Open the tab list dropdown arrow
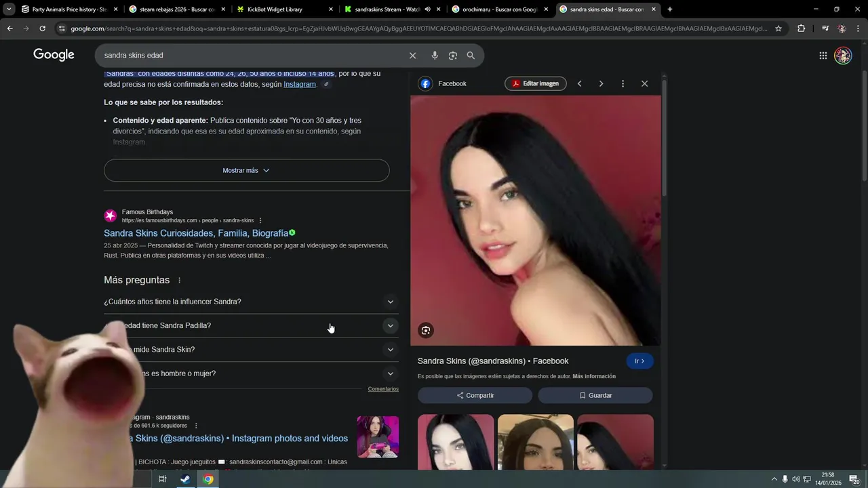The image size is (868, 488). tap(9, 9)
